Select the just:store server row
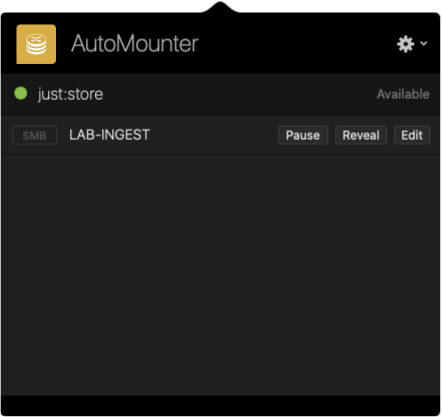The width and height of the screenshot is (442, 417). pyautogui.click(x=221, y=94)
